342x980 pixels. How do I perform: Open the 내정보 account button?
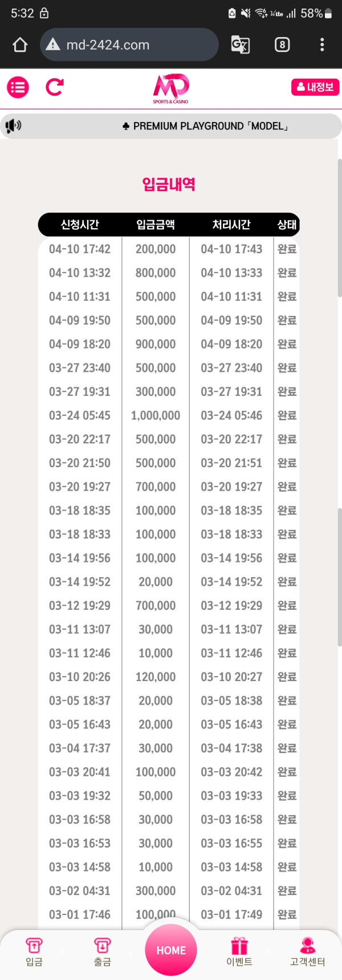pyautogui.click(x=315, y=87)
